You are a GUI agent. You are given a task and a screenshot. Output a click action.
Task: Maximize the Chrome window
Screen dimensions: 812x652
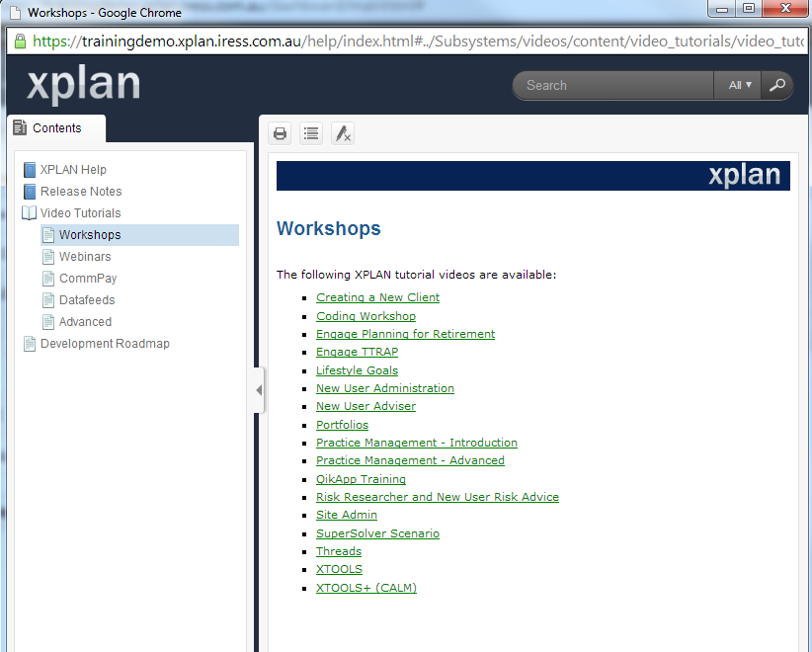(x=749, y=9)
